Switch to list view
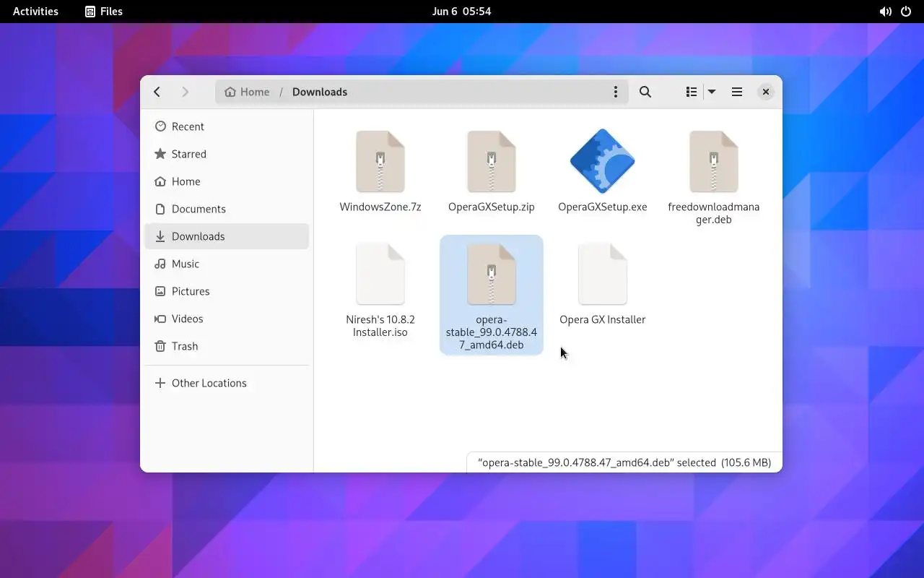The image size is (924, 578). (691, 92)
